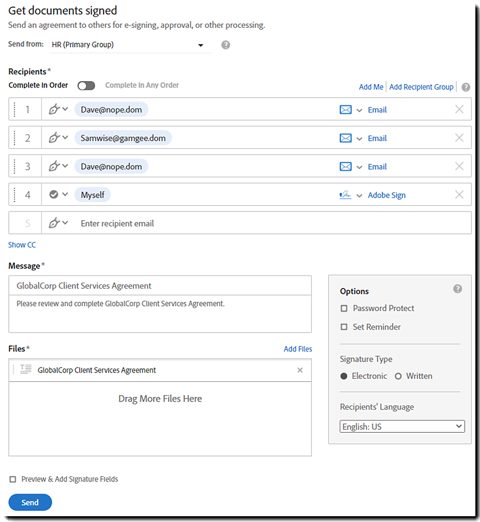Click the Add Me link
The image size is (480, 522).
tap(371, 87)
